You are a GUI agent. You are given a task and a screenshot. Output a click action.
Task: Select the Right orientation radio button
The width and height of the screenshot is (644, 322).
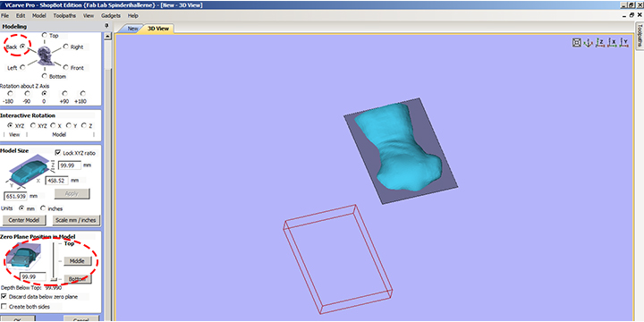65,47
